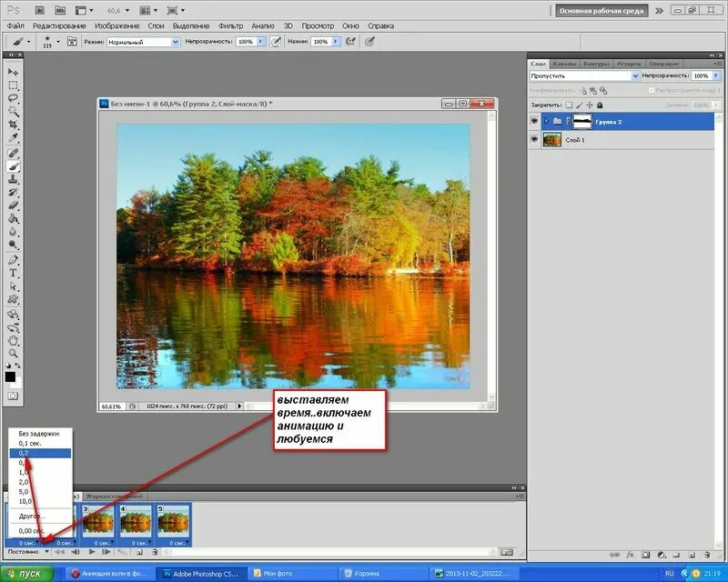
Task: Choose 0,2 delay in menu
Action: [40, 453]
